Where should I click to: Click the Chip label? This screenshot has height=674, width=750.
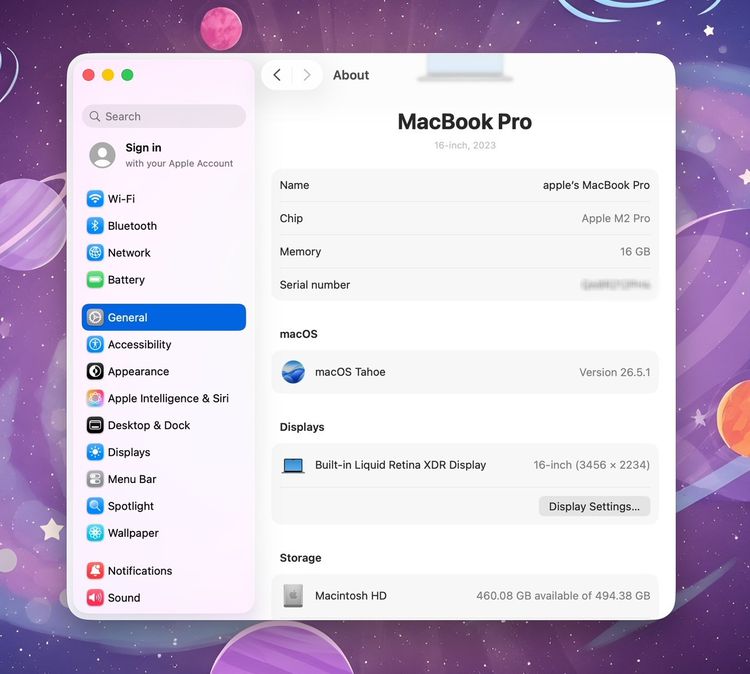(291, 219)
